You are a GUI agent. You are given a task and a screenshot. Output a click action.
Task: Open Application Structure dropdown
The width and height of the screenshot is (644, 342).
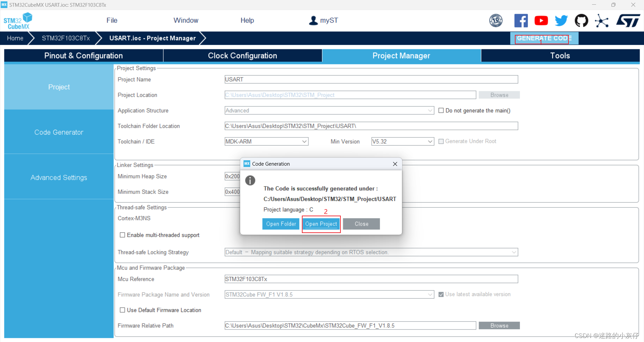329,110
